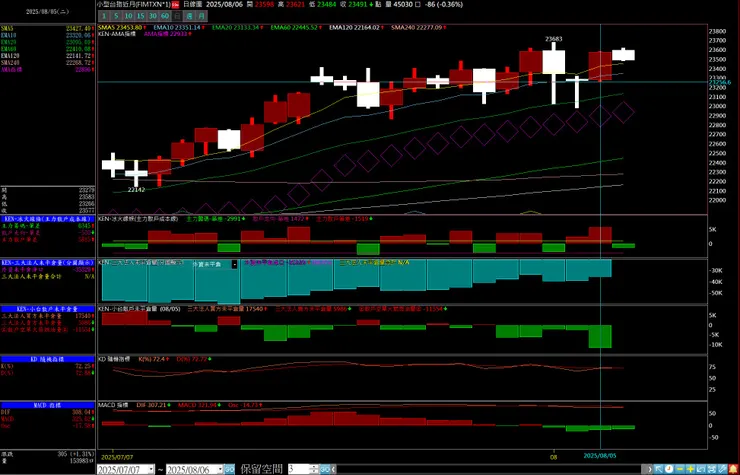
Task: Click the 保留空間 number stepper arrows
Action: (x=314, y=469)
